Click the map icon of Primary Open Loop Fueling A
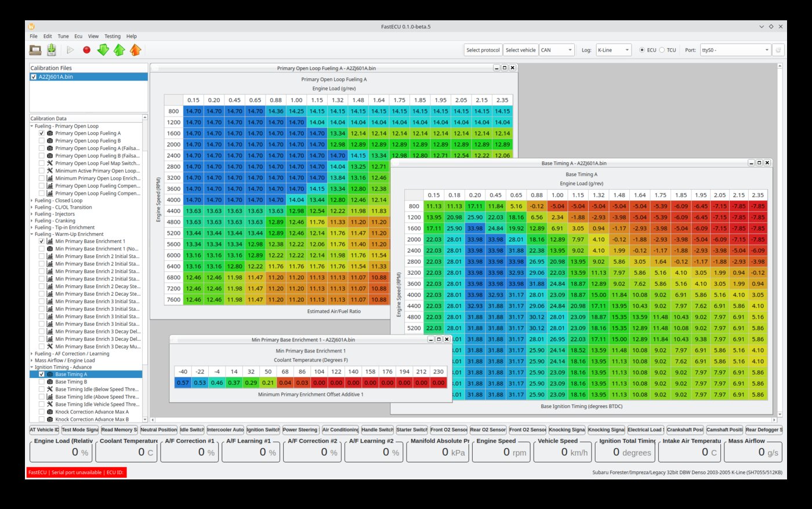The width and height of the screenshot is (812, 509). [50, 133]
